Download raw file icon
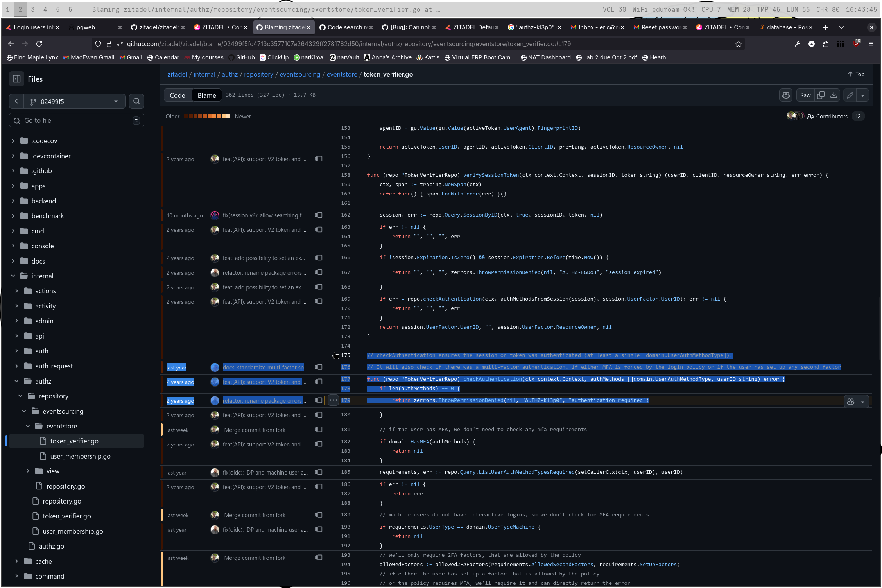The image size is (882, 588). 834,95
